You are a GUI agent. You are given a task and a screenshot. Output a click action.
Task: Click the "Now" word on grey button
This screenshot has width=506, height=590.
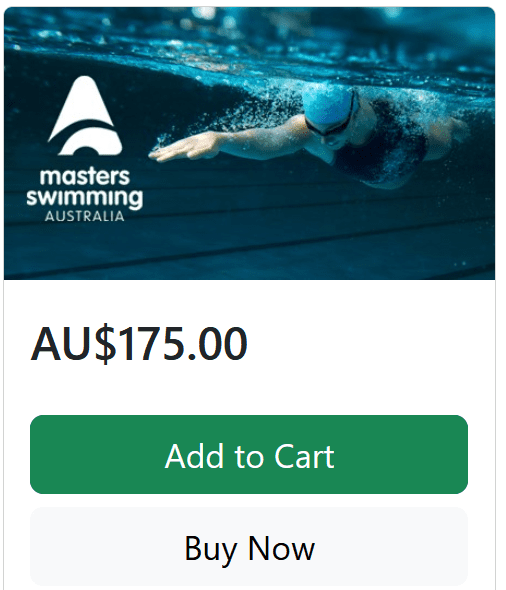281,549
